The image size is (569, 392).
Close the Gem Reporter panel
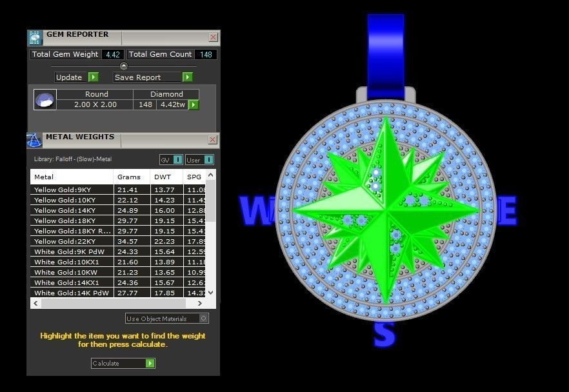pyautogui.click(x=214, y=37)
